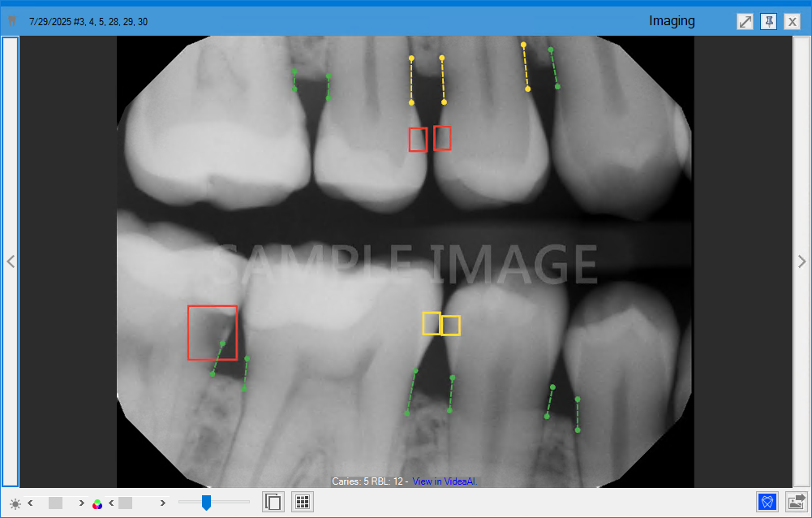Click the blue-outlined thumbnail strip on the left edge
The height and width of the screenshot is (518, 812).
11,261
